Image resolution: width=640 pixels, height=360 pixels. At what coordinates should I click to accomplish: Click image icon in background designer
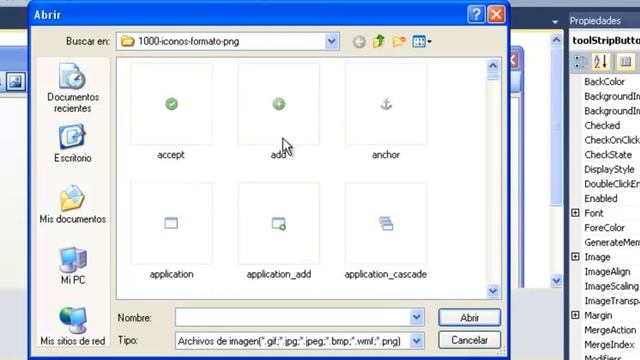(16, 81)
